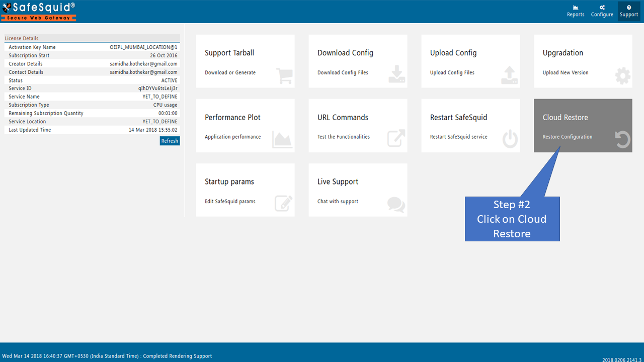Viewport: 644px width, 362px height.
Task: Click the chat bubbles icon on Live Support
Action: coord(396,204)
